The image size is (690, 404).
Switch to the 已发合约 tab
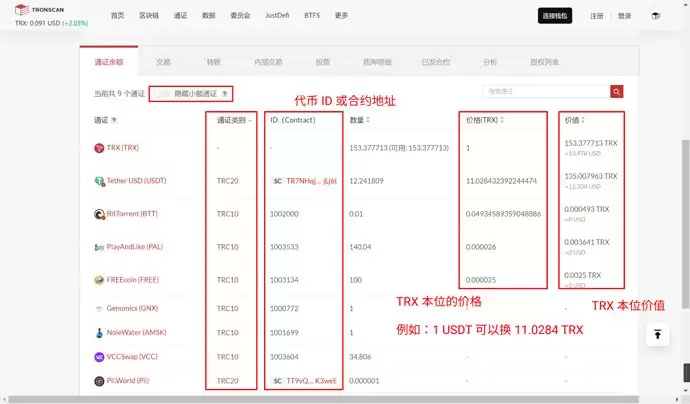[436, 62]
